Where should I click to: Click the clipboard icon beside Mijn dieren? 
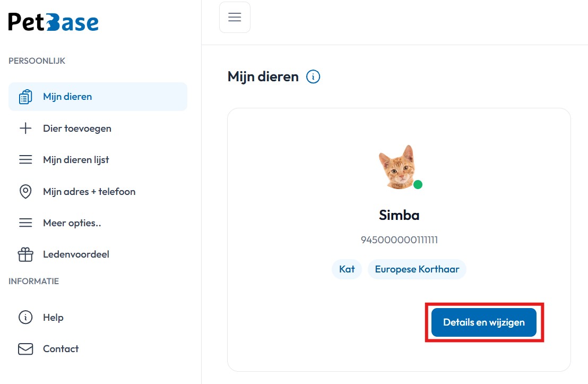tap(25, 97)
